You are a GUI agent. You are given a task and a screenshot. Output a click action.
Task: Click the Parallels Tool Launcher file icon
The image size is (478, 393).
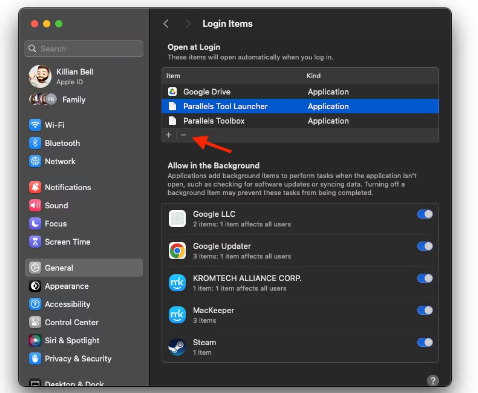tap(172, 106)
